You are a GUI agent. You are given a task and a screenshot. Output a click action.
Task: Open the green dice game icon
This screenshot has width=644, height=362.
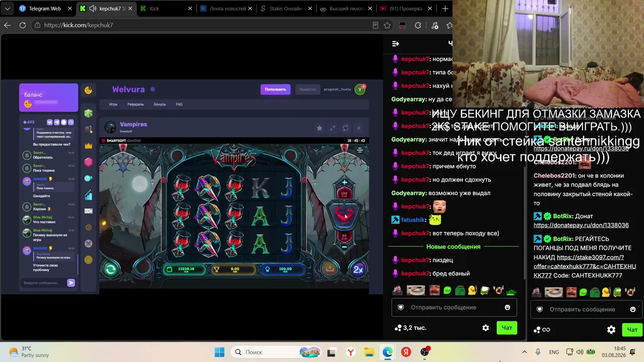pos(89,114)
